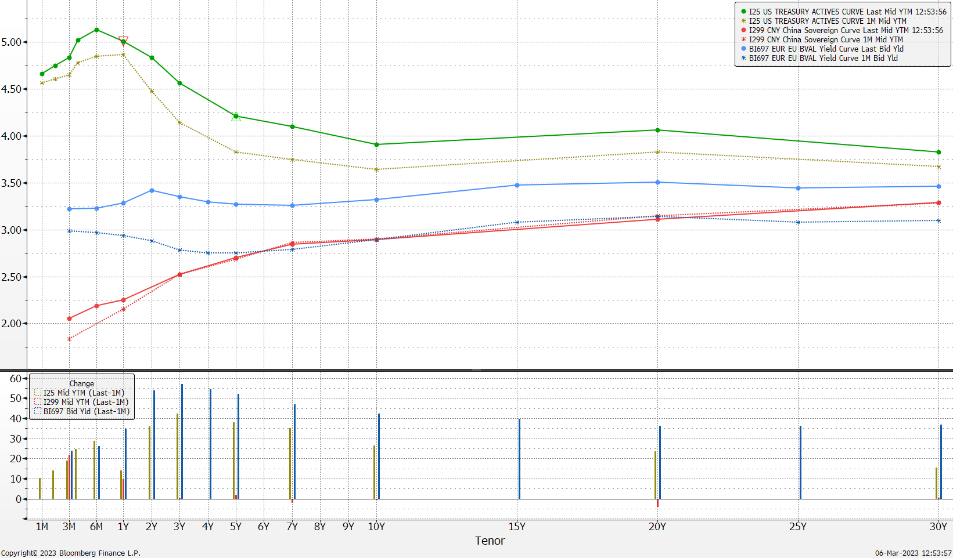Click the 8Y tenor axis label
The width and height of the screenshot is (953, 558).
click(x=320, y=526)
